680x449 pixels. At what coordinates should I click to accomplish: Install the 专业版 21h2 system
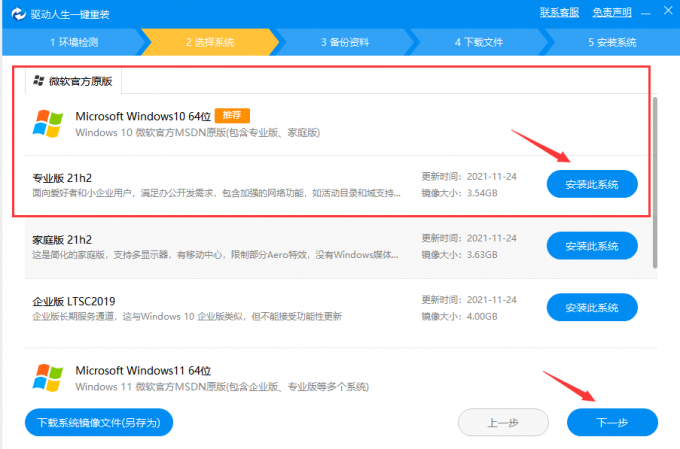pos(591,184)
